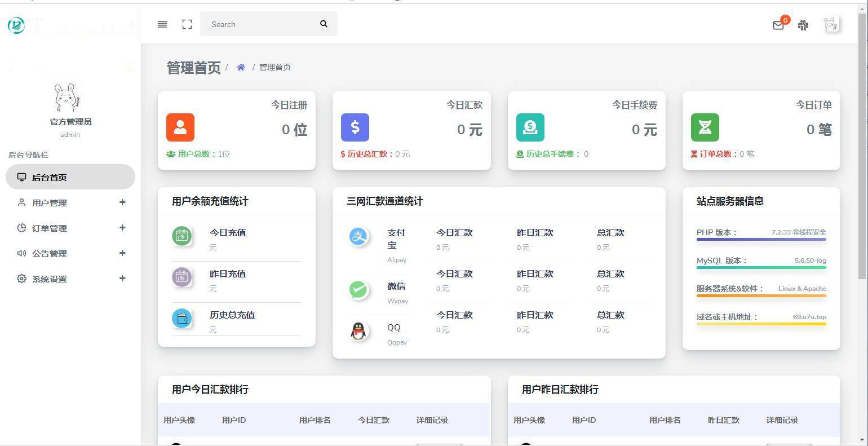Expand the 用户管理 sidebar menu
Viewport: 868px width, 446px height.
[x=50, y=203]
